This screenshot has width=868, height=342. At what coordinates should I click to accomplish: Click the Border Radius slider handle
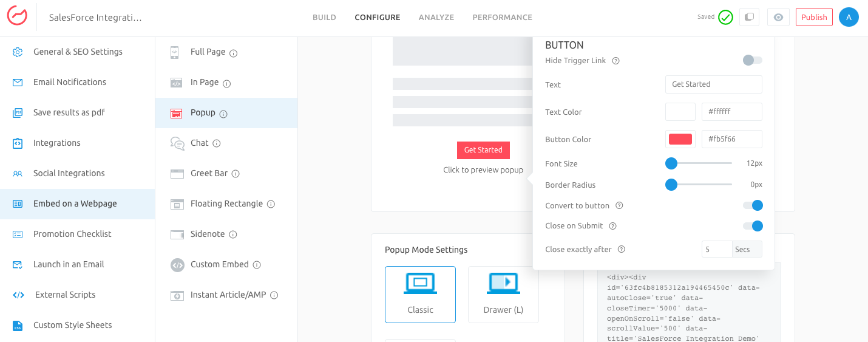671,185
